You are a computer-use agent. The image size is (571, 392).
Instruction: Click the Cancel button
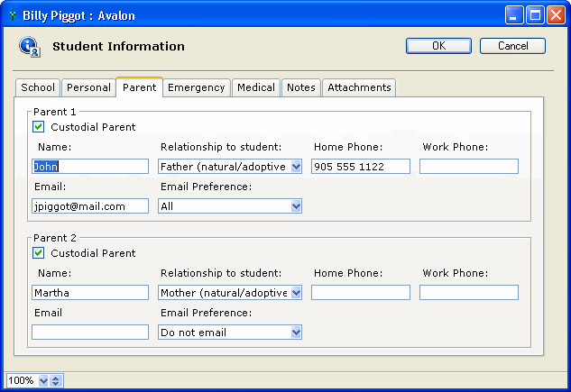(512, 46)
